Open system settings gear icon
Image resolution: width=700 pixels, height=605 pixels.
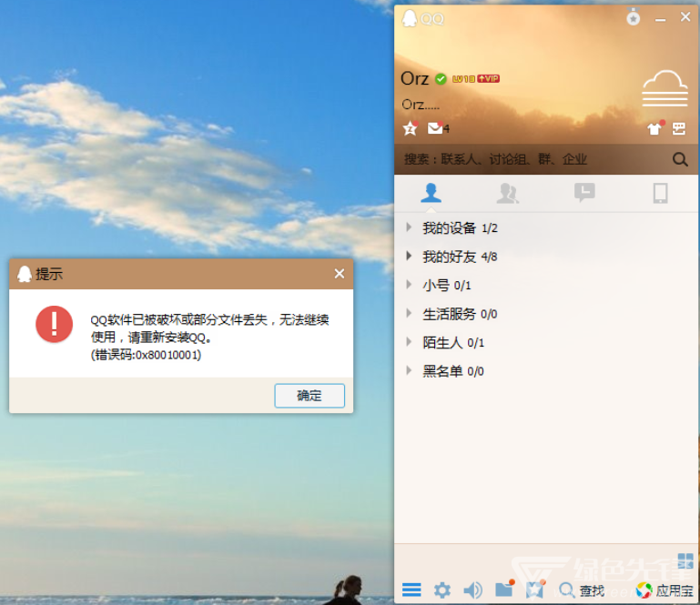click(x=442, y=590)
